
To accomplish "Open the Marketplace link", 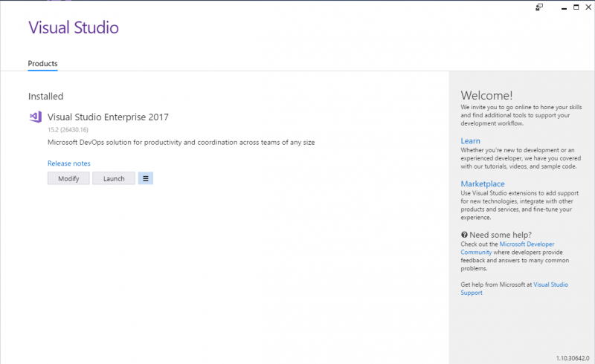I will click(483, 183).
